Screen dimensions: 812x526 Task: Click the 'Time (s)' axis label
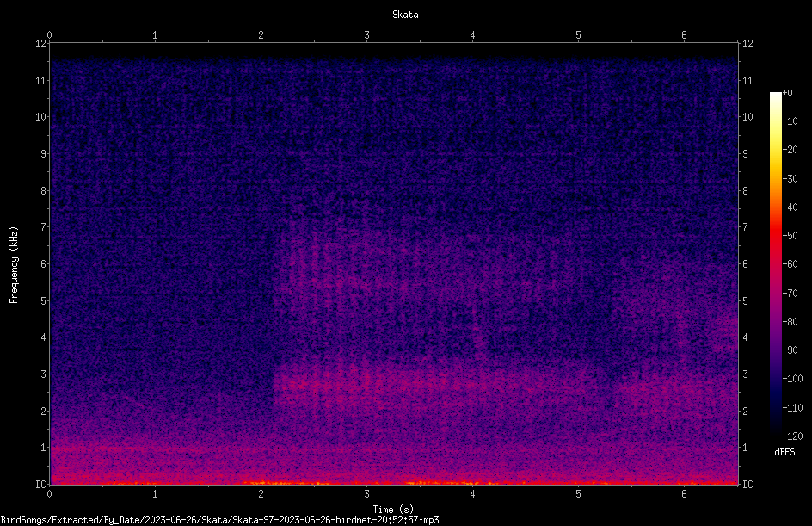point(393,510)
